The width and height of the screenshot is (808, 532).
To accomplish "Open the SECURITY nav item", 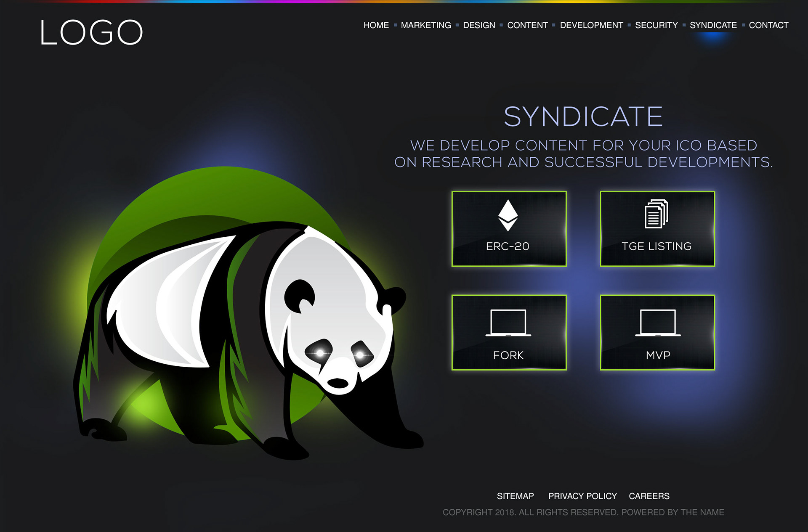I will pyautogui.click(x=656, y=25).
